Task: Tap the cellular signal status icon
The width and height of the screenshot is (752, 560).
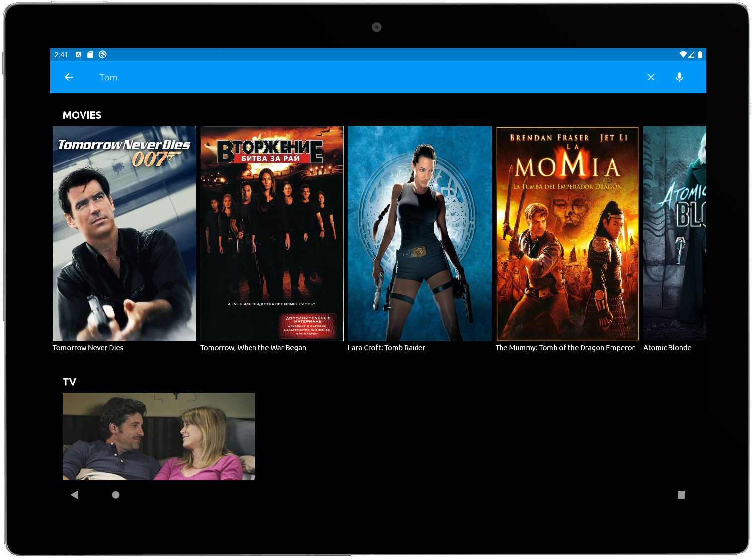Action: (x=691, y=55)
